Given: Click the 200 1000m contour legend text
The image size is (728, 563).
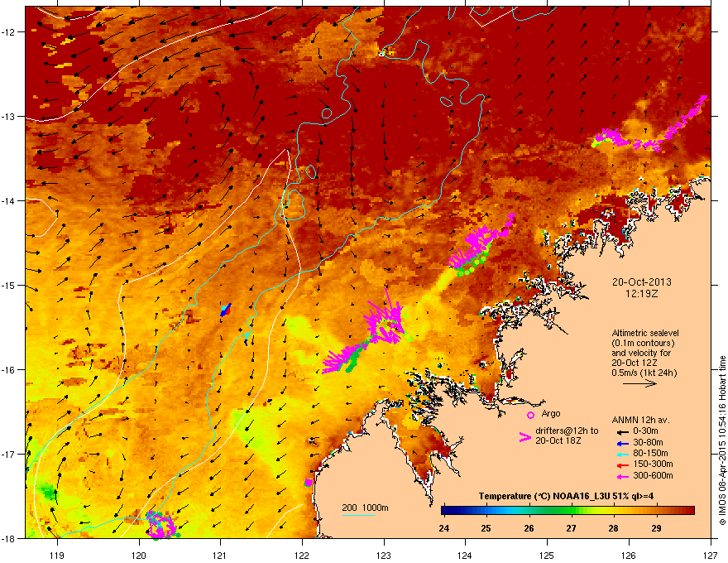Looking at the screenshot, I should 365,508.
